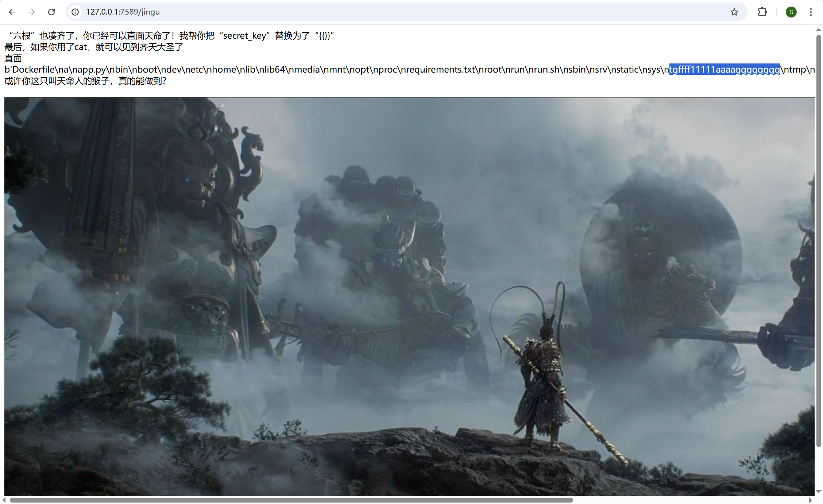The width and height of the screenshot is (823, 504).
Task: Click the highlighted text tgffff11111aaaagggggggg
Action: [x=725, y=69]
